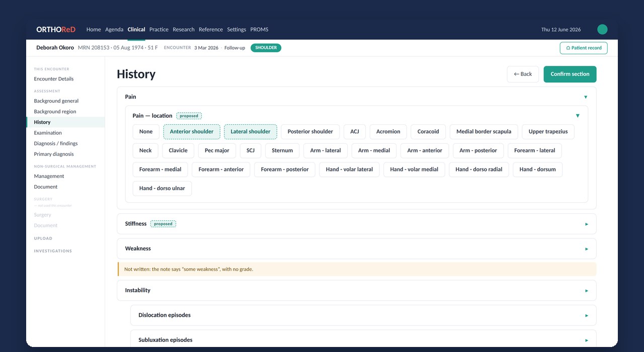Select Pec major chip

[x=217, y=150]
